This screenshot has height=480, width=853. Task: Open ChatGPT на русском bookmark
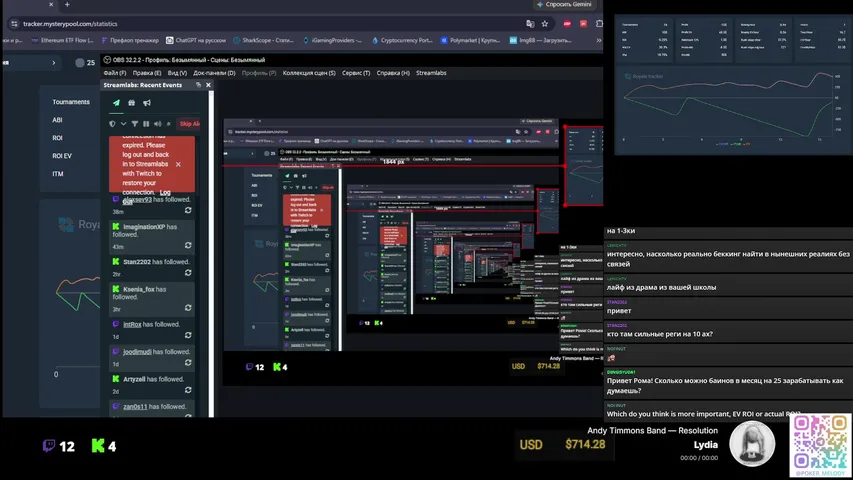[196, 40]
